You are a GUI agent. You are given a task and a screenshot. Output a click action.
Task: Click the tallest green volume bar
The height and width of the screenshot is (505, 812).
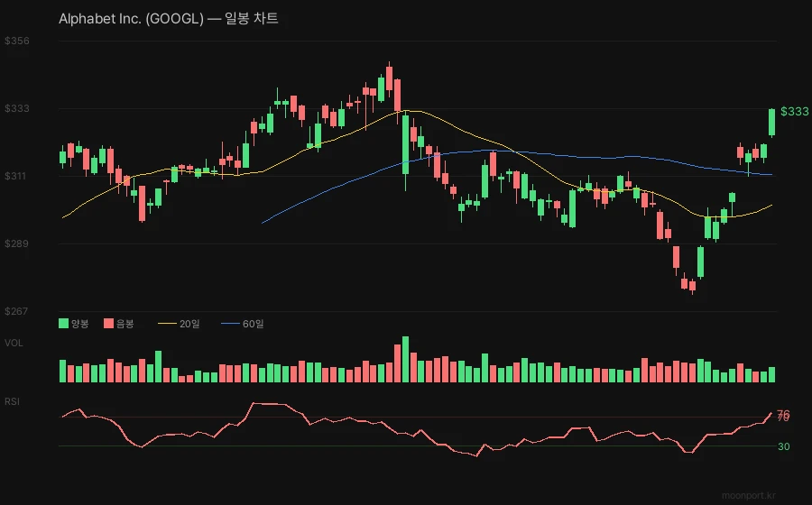coord(405,360)
